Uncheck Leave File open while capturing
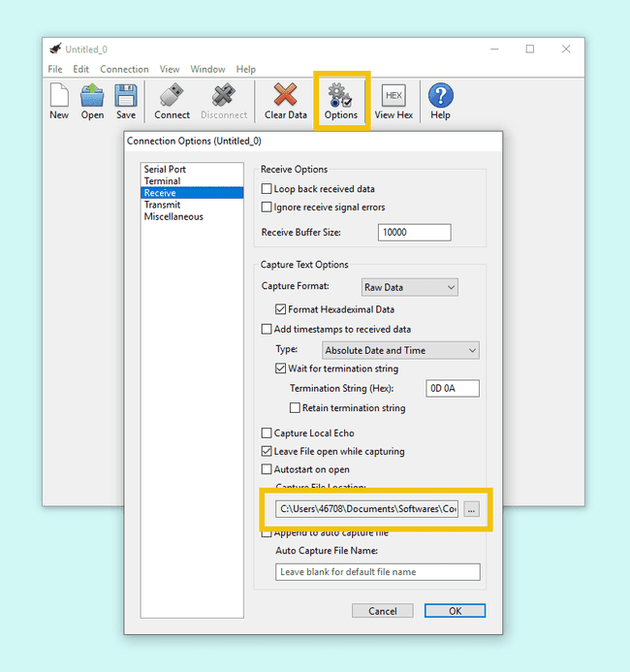630x672 pixels. pos(268,452)
